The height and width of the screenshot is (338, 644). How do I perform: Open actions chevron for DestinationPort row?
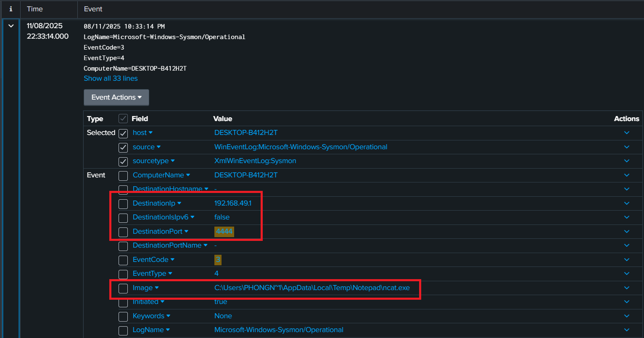point(626,232)
